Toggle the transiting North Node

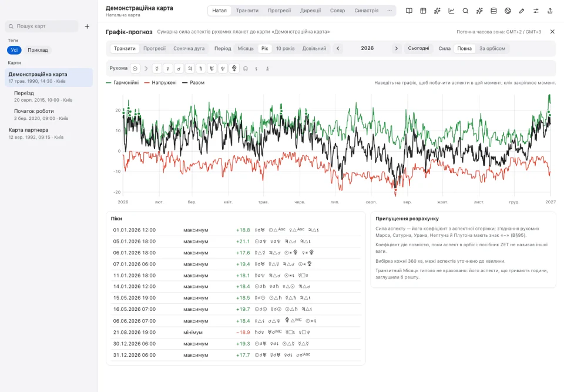(x=246, y=68)
